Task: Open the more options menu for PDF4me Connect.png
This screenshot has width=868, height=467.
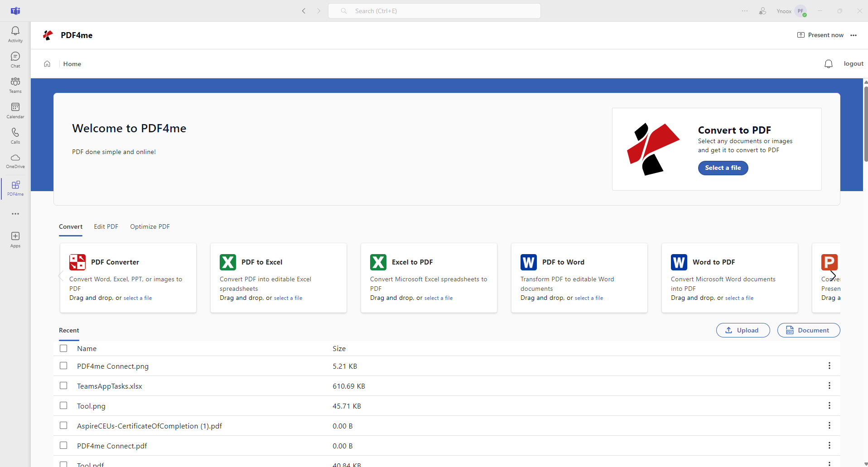Action: 830,366
